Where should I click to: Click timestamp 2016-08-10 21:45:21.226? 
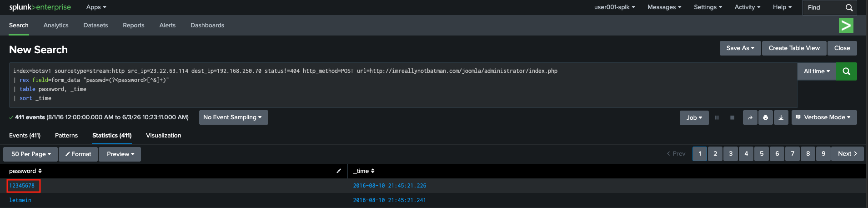tap(390, 186)
